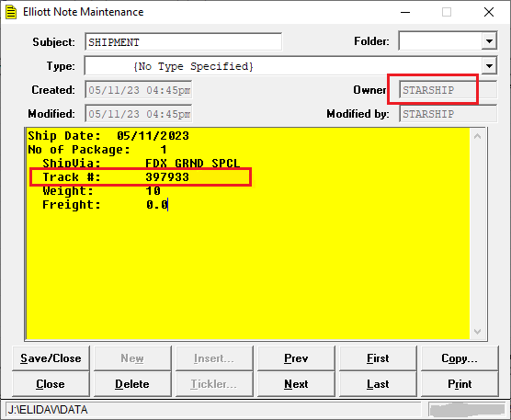The height and width of the screenshot is (420, 511).
Task: Click the Subject field containing SHIPMENT
Action: pyautogui.click(x=183, y=41)
